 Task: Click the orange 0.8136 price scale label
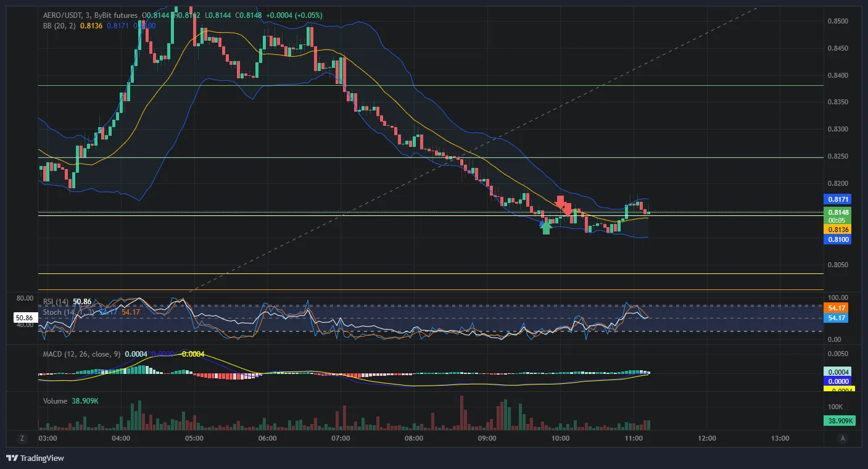point(837,230)
